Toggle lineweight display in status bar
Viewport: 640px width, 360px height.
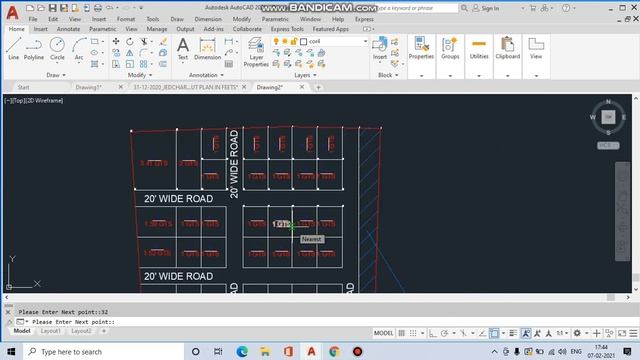coord(513,333)
